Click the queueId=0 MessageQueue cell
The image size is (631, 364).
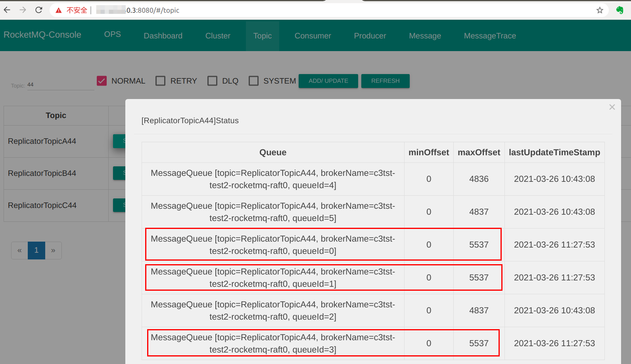273,245
